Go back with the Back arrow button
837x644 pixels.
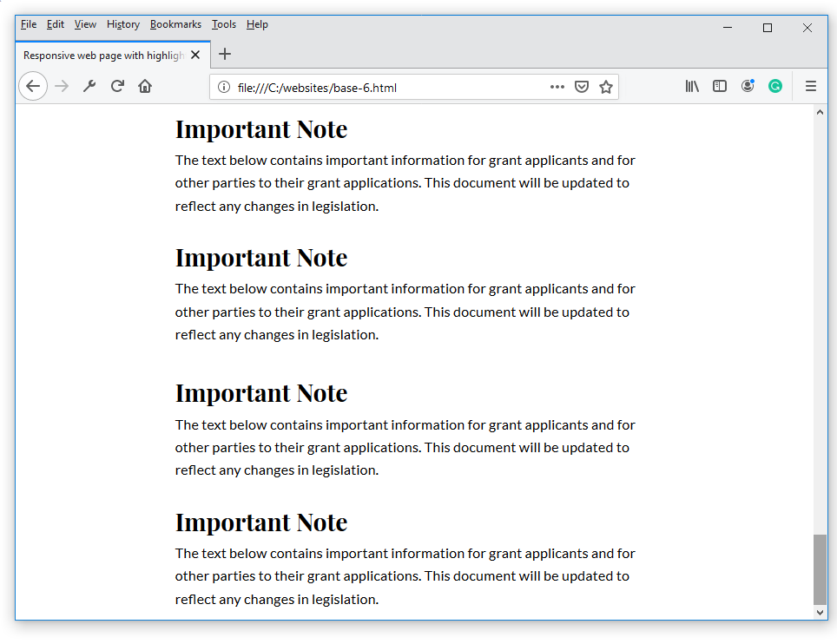pyautogui.click(x=33, y=86)
